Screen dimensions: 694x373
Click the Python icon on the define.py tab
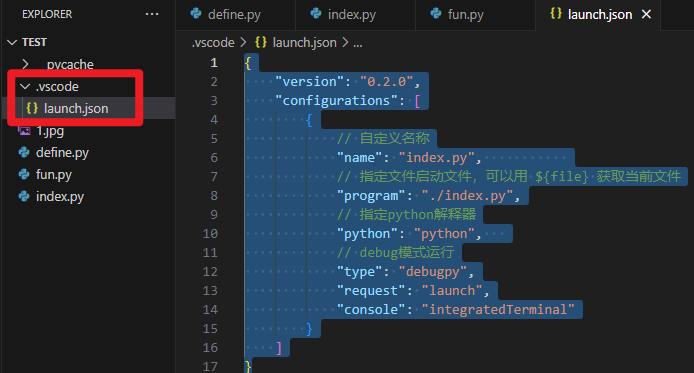coord(196,14)
